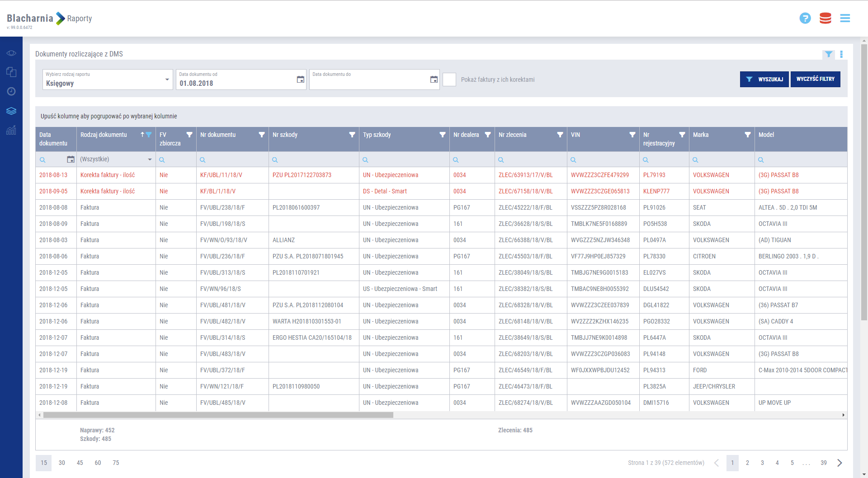Open calendar for Data dokumentu od
The height and width of the screenshot is (478, 868).
click(300, 80)
